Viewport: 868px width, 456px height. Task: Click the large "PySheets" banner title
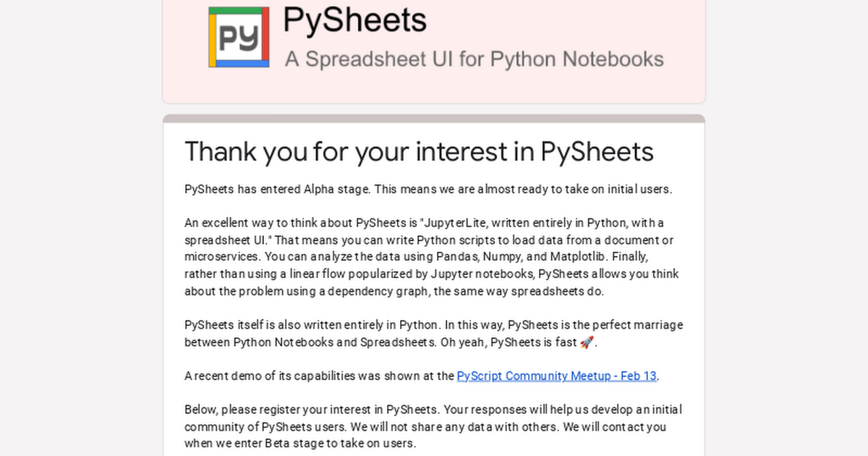[354, 20]
